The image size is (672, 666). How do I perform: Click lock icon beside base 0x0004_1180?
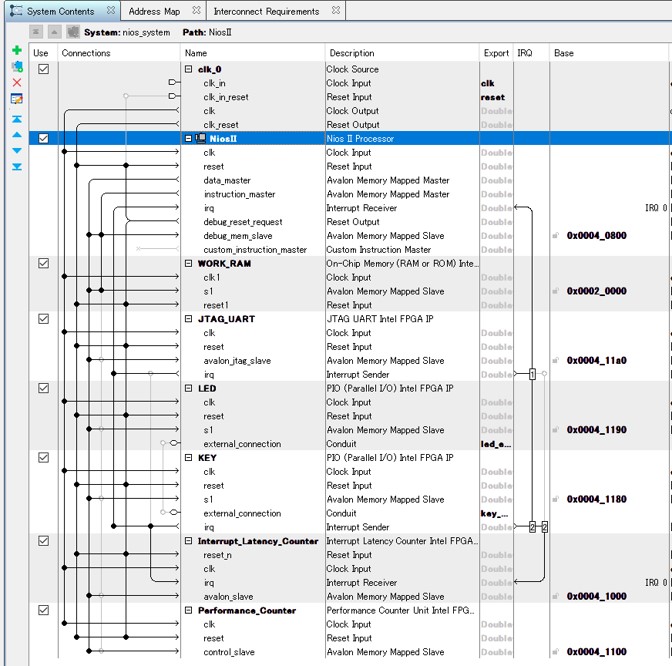(555, 499)
